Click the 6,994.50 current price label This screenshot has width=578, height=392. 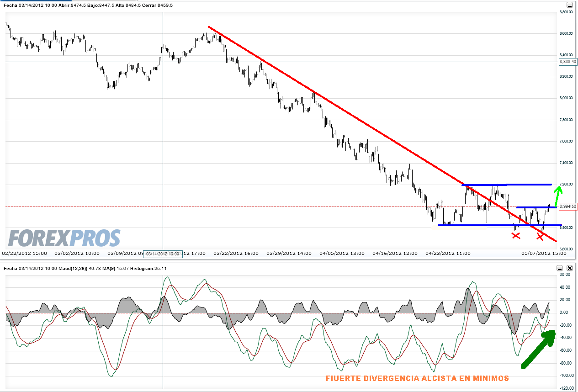pyautogui.click(x=567, y=207)
